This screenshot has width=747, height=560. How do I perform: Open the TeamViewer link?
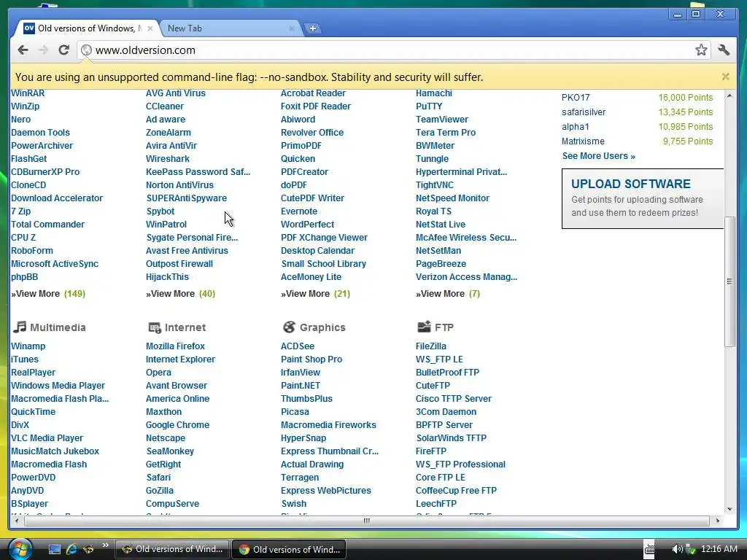pos(441,120)
